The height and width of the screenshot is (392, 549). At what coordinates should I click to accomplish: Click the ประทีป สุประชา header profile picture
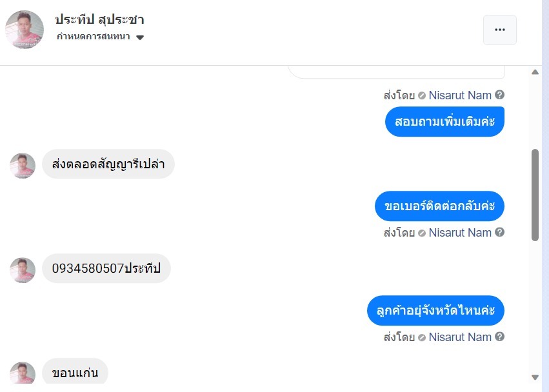pos(25,30)
